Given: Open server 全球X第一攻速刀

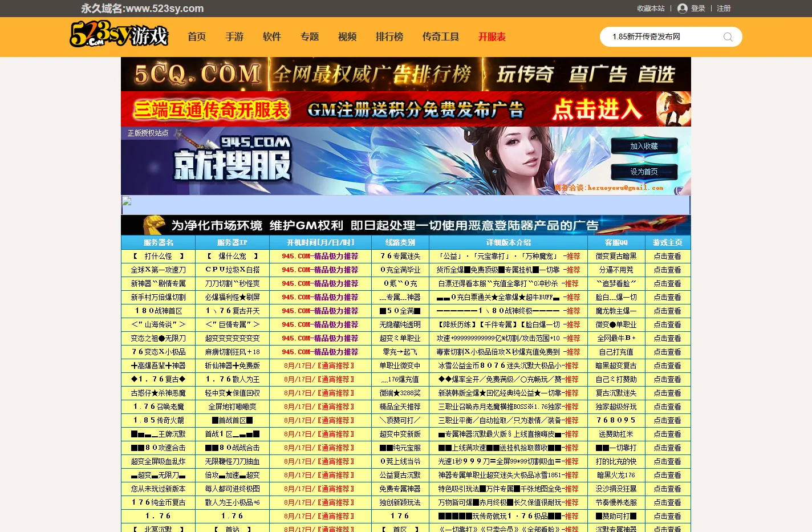Looking at the screenshot, I should tap(159, 270).
